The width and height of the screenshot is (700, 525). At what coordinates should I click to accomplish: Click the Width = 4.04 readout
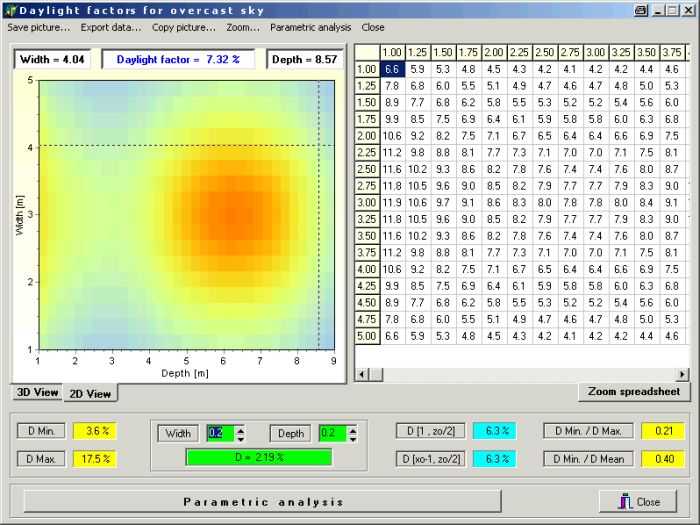tap(52, 59)
